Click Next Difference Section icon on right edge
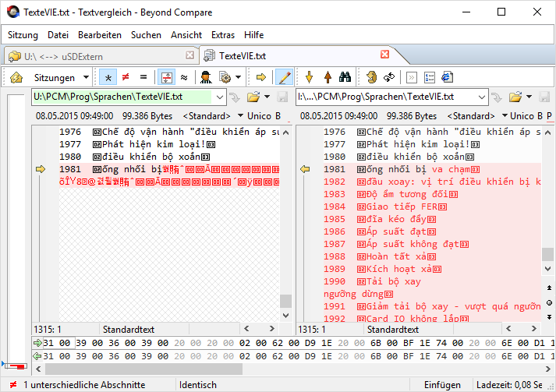This screenshot has height=392, width=556. pos(549,317)
